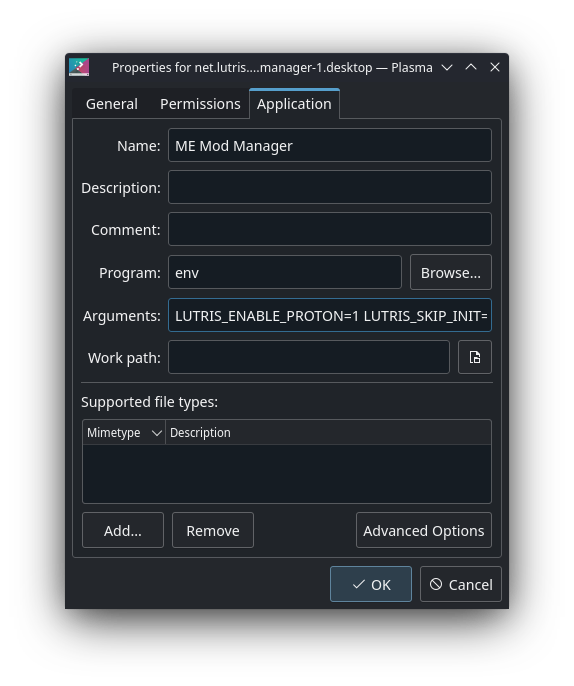Image resolution: width=574 pixels, height=686 pixels.
Task: Click the Description column header in file types
Action: click(328, 433)
